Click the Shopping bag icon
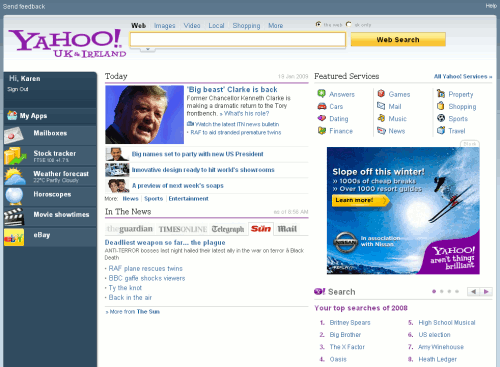This screenshot has width=500, height=367. click(x=441, y=106)
